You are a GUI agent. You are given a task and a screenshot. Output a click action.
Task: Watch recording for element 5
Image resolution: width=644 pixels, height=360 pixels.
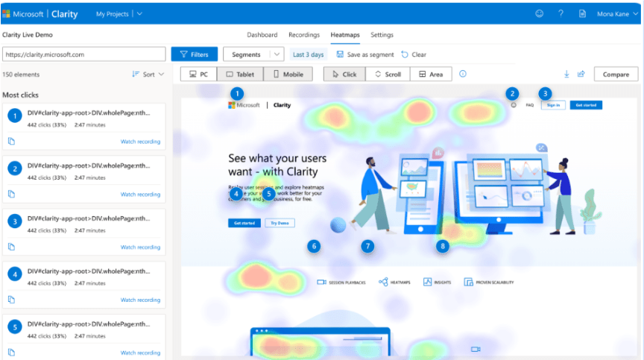140,353
